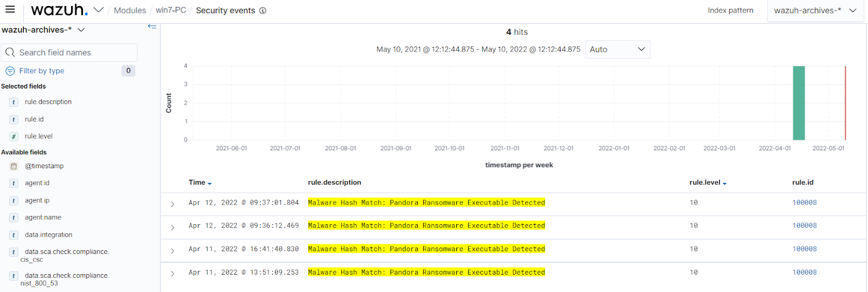Open win7-PC agent breadcrumb
Image resolution: width=868 pixels, height=292 pixels.
(171, 10)
